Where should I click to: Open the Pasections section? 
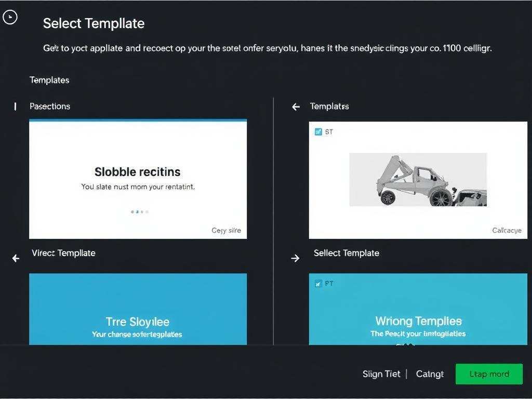pyautogui.click(x=50, y=107)
